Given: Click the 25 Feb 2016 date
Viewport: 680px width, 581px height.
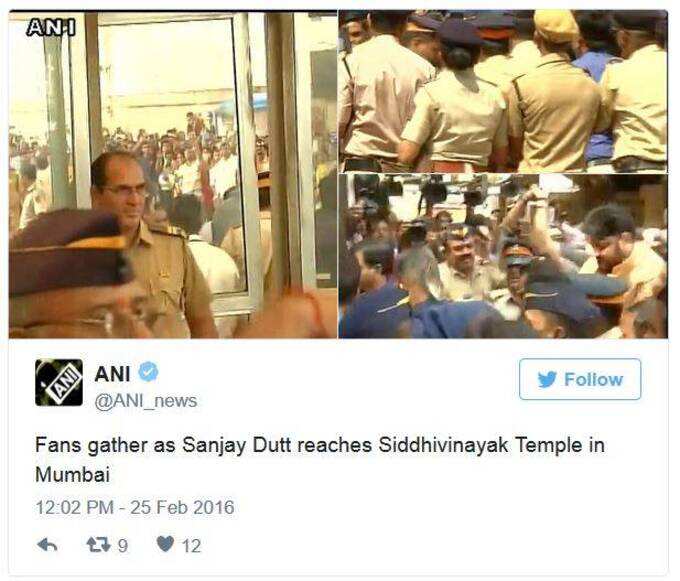Looking at the screenshot, I should (x=182, y=507).
